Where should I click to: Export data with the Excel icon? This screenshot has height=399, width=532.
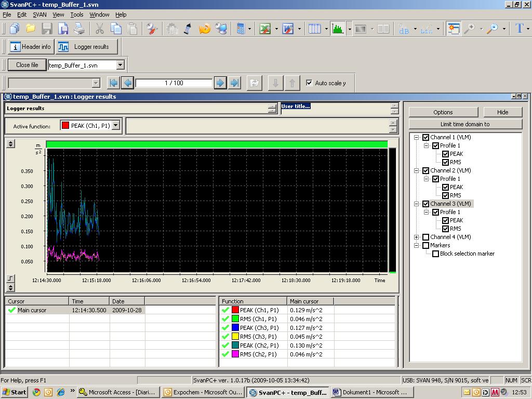coord(264,29)
